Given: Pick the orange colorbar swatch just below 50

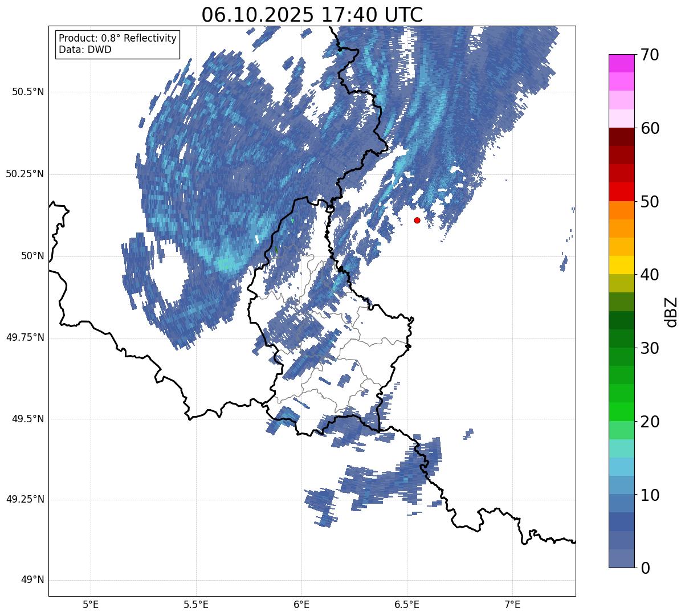Looking at the screenshot, I should [x=622, y=210].
